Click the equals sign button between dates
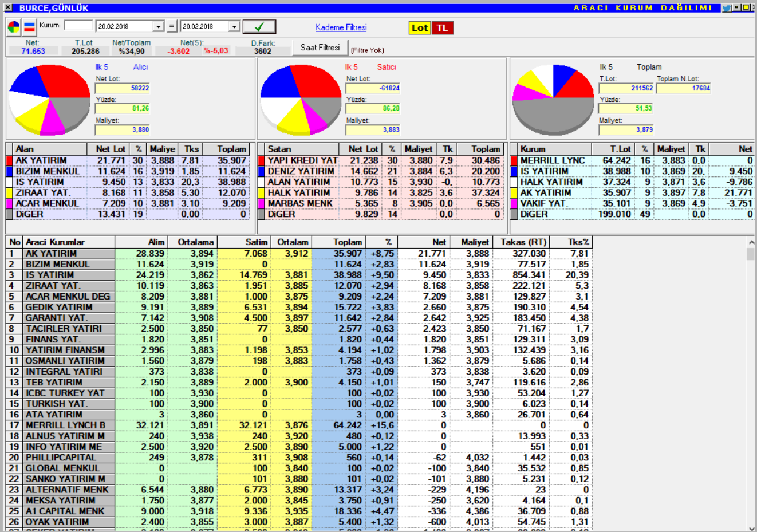Screen dimensions: 757x532 172,26
